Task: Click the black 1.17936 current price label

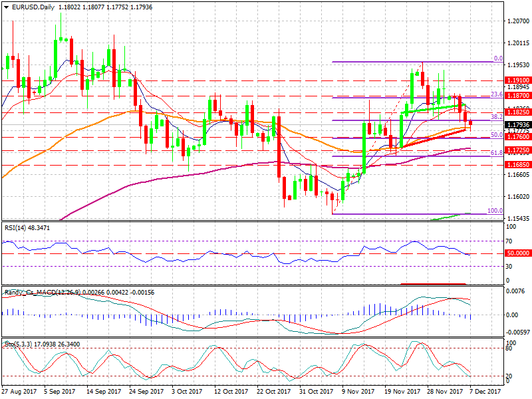Action: 518,125
